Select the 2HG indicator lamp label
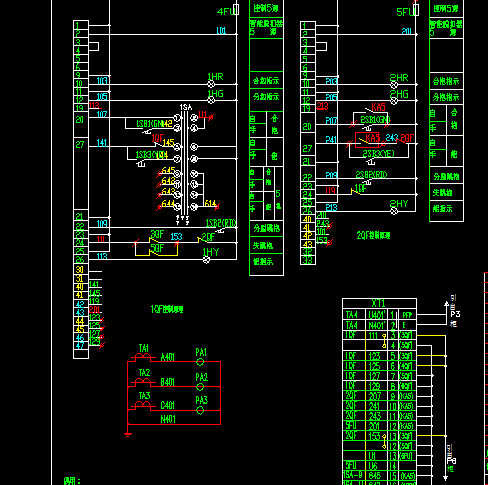The image size is (488, 485). pyautogui.click(x=399, y=94)
